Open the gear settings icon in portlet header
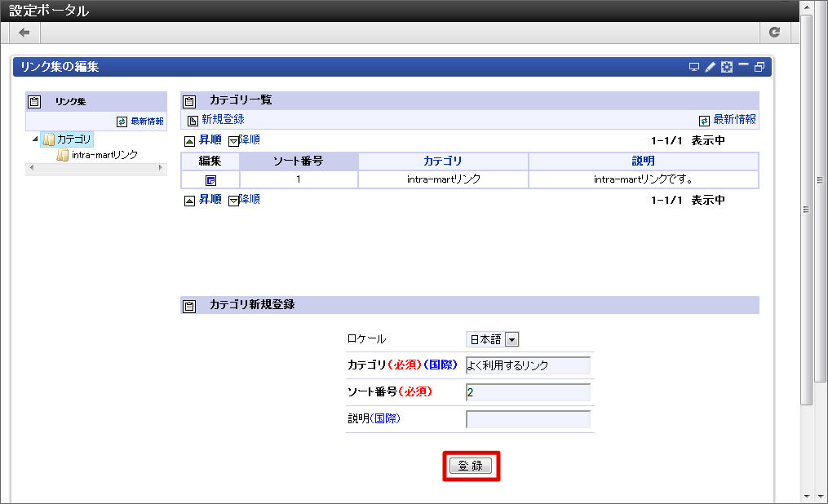Viewport: 828px width, 504px height. coord(727,67)
